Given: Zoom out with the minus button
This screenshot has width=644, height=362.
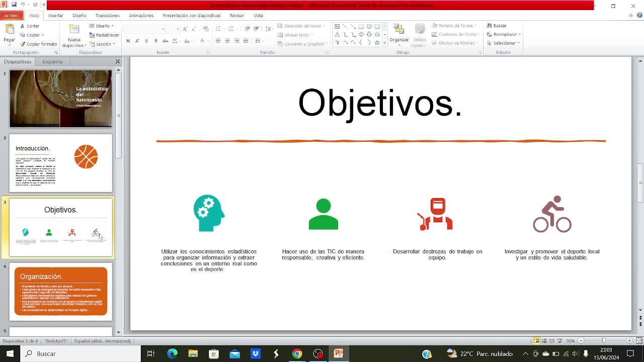Looking at the screenshot, I should click(x=581, y=341).
